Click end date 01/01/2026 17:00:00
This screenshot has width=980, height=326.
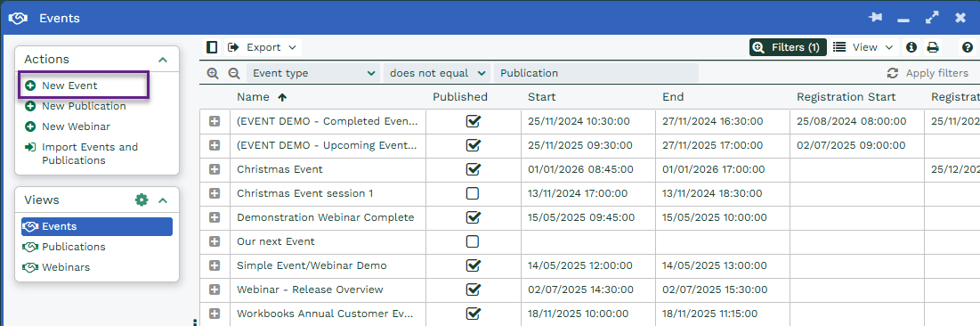coord(713,169)
